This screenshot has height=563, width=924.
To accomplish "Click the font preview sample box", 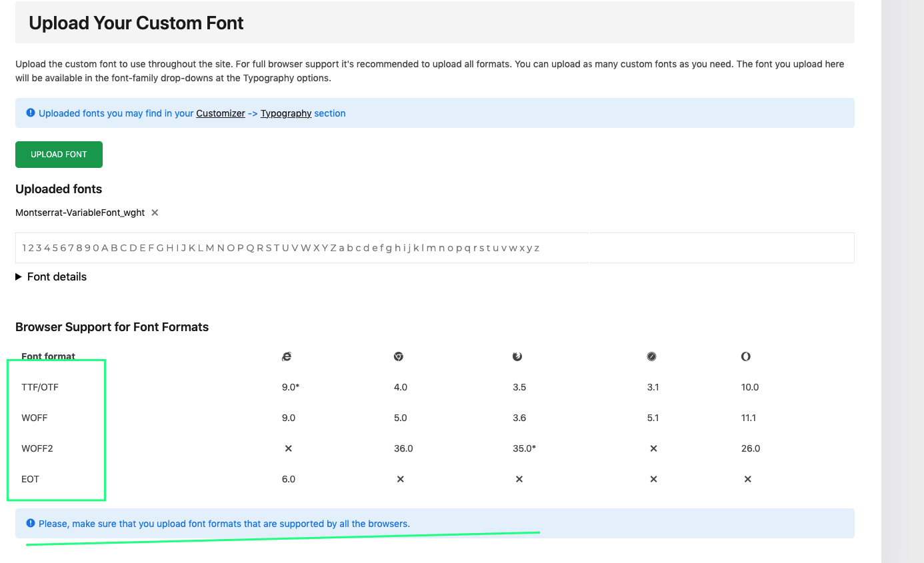I will pyautogui.click(x=435, y=248).
